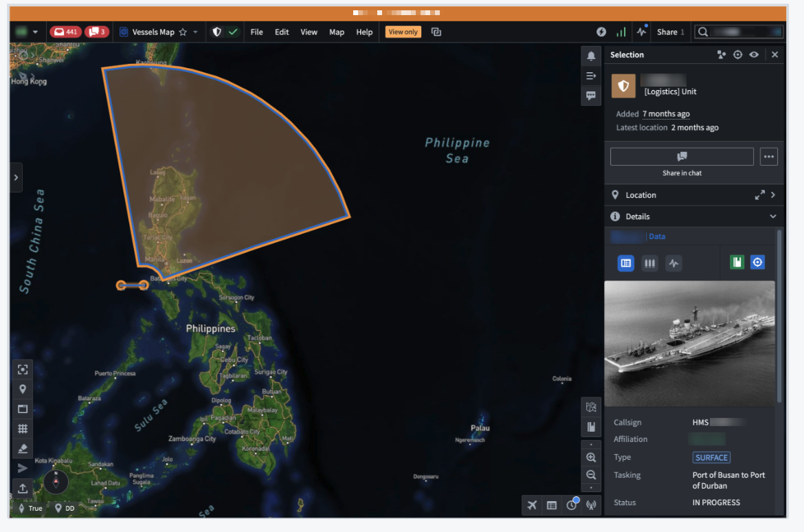Open the chat bubble icon on map sidebar
The width and height of the screenshot is (804, 532).
click(591, 96)
